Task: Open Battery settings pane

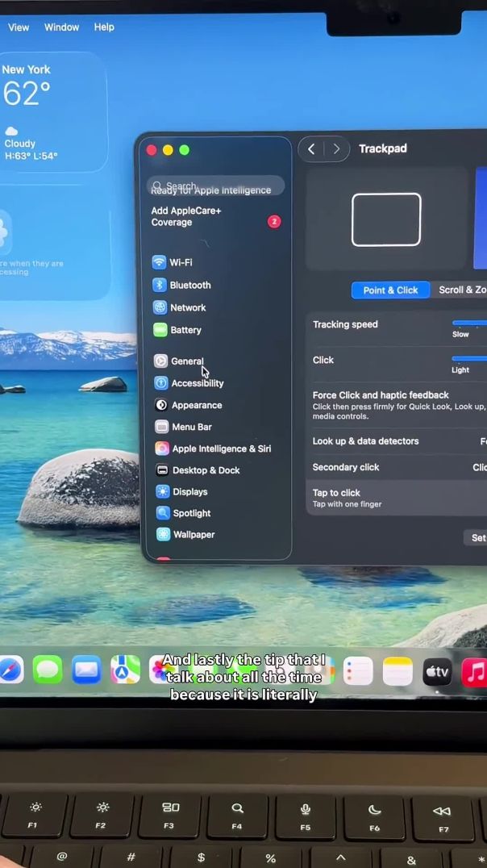Action: (x=185, y=330)
